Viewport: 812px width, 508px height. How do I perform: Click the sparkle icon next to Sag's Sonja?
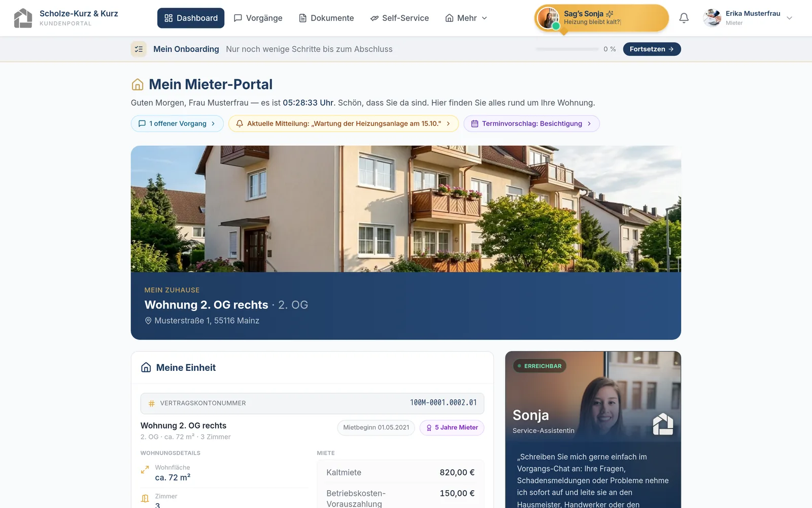[610, 14]
